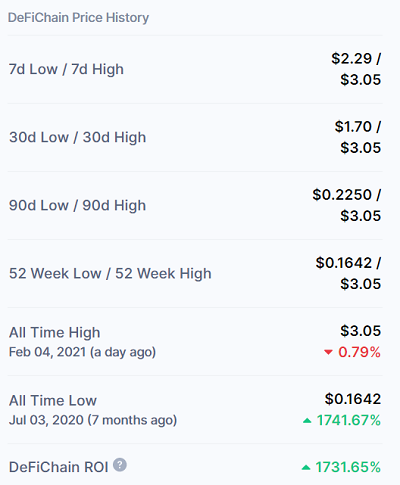The width and height of the screenshot is (400, 485).
Task: Select the $0.2250 / $3.05 value
Action: click(347, 205)
